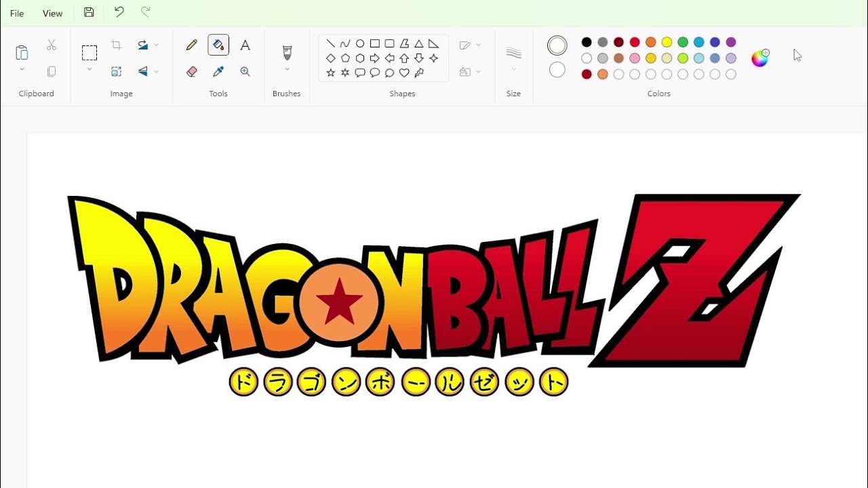Pick the Lightning bolt shape
Image resolution: width=868 pixels, height=488 pixels.
point(419,73)
